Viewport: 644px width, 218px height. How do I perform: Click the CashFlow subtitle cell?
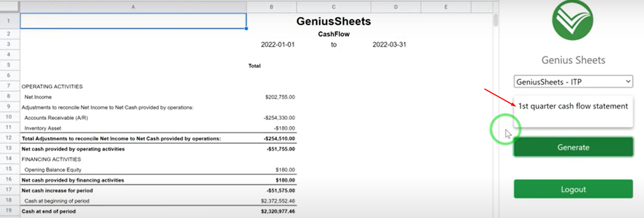334,34
